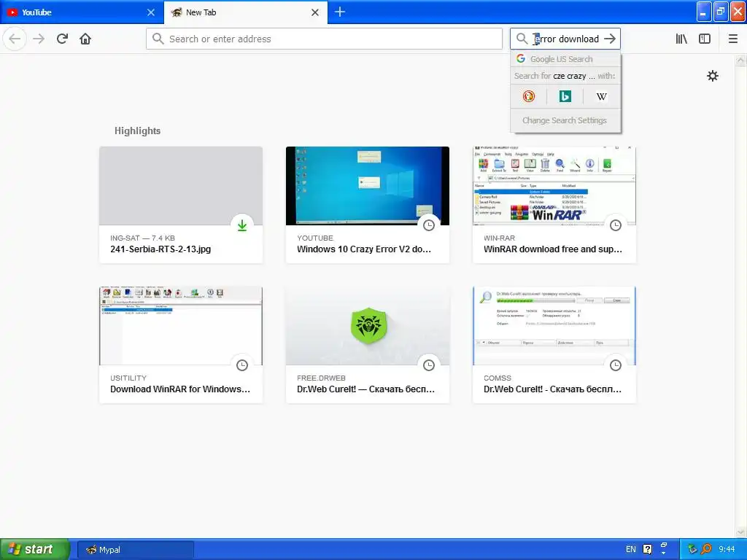Click the magnifier tray icon

[x=706, y=550]
